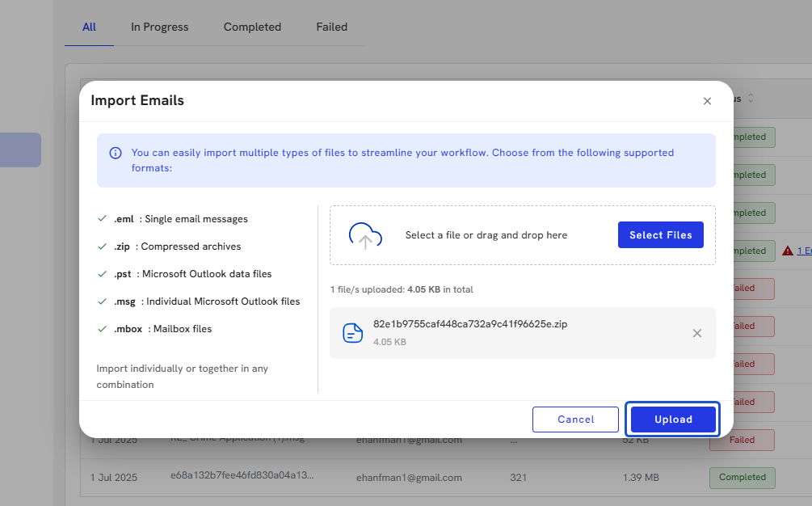Click the red warning triangle icon
This screenshot has width=812, height=506.
(x=787, y=251)
